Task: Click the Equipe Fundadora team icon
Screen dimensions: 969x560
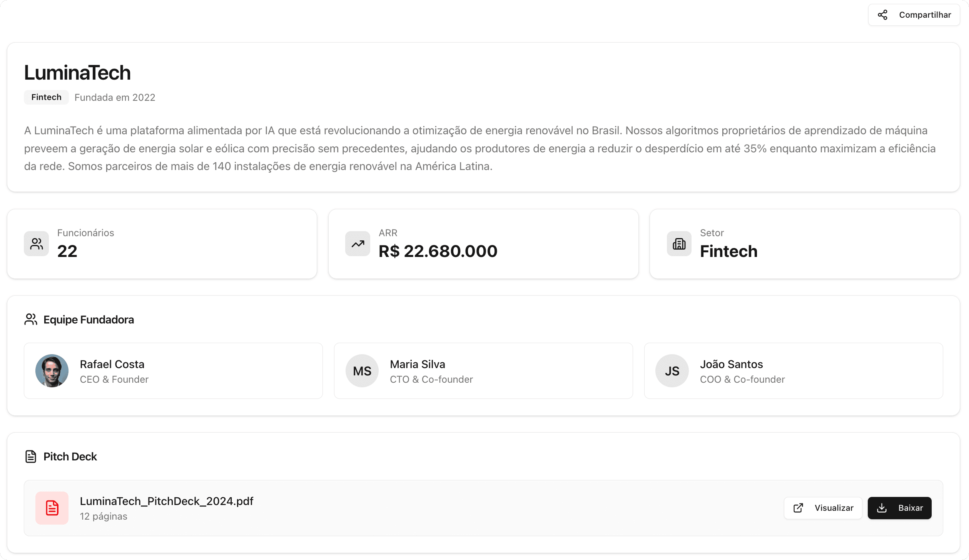Action: pos(30,319)
